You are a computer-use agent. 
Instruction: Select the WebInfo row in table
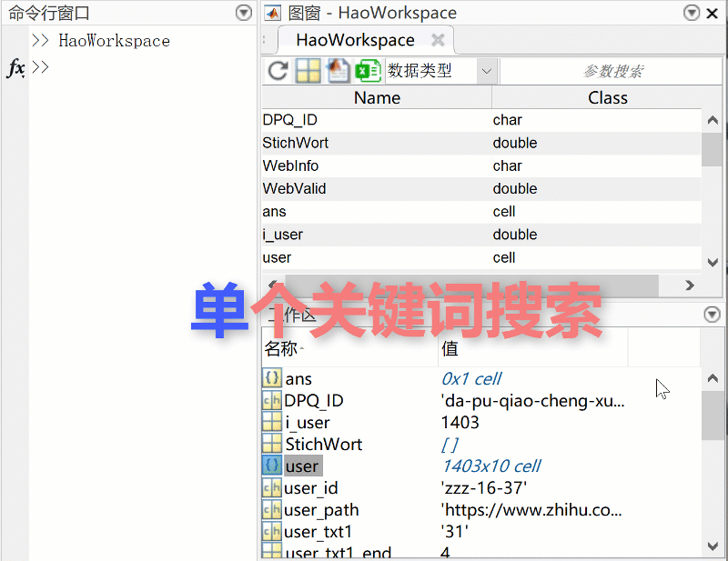[481, 166]
